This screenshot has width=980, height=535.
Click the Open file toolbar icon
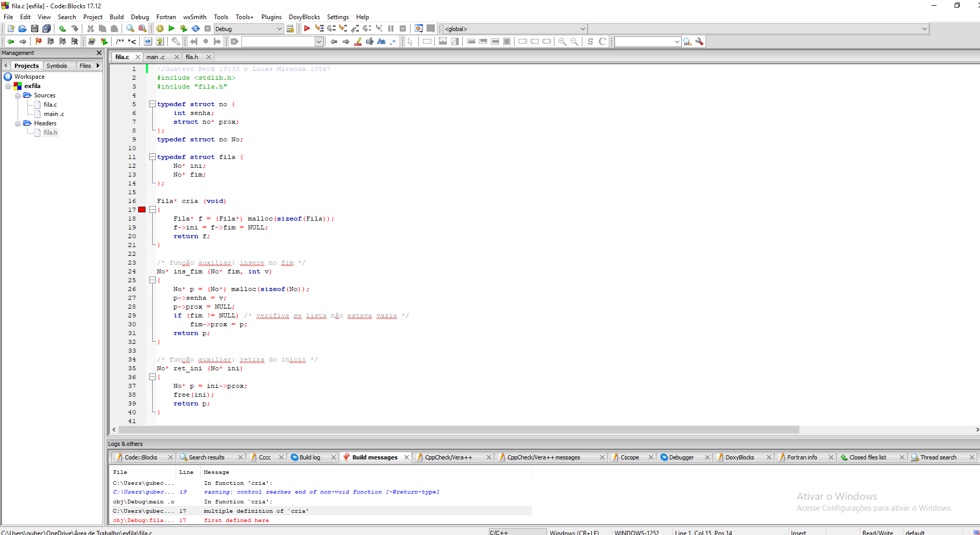[22, 28]
